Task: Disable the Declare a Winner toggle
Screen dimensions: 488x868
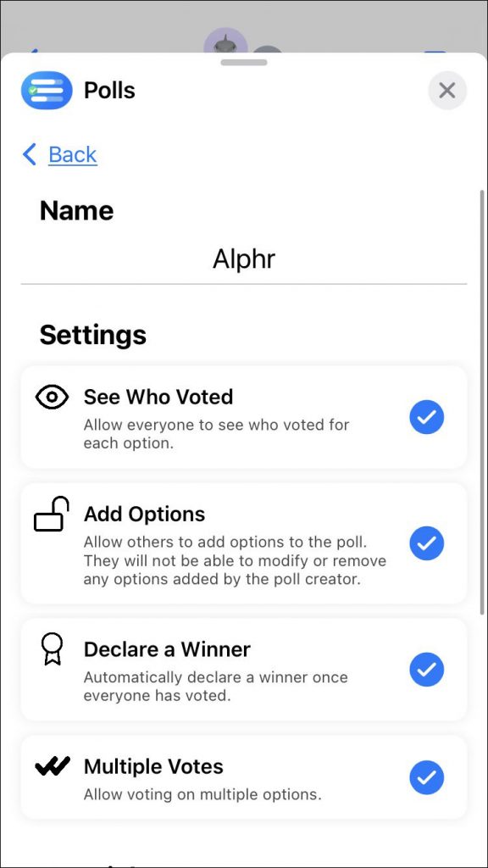Action: 427,670
